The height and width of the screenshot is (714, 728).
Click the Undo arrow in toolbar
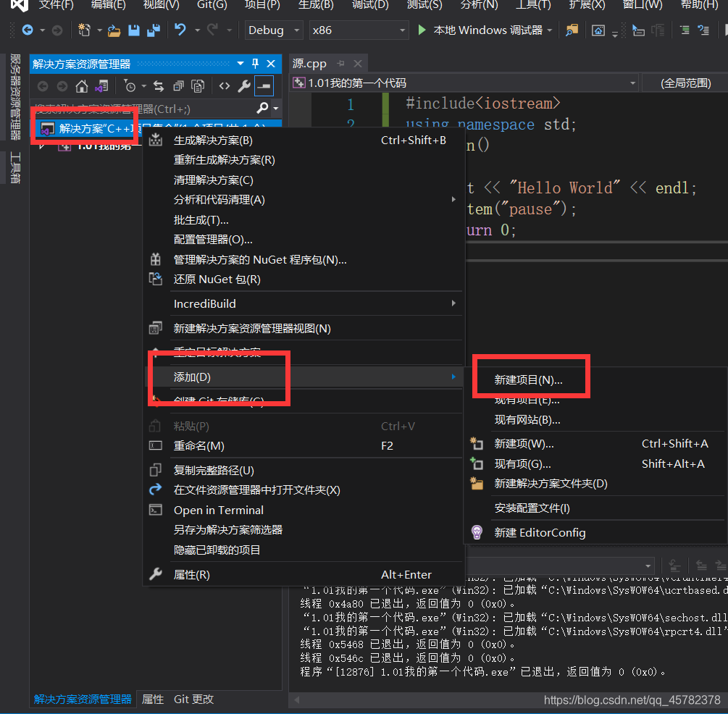(x=180, y=30)
